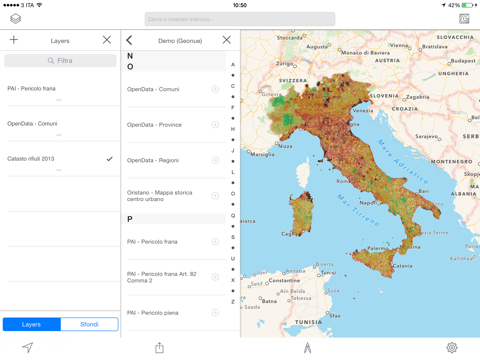
Task: Jump to index letter L
Action: click(233, 172)
